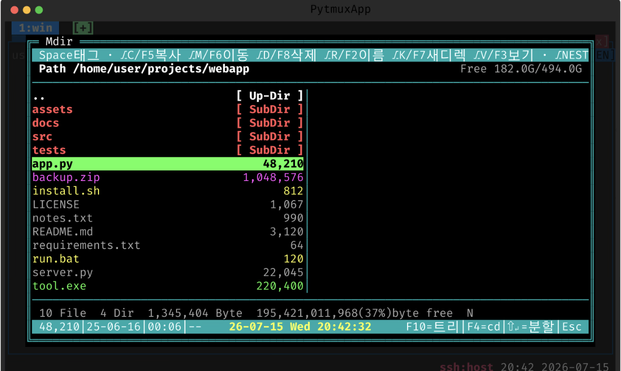Select the highlighted app.py file
This screenshot has height=371, width=621.
pos(168,164)
